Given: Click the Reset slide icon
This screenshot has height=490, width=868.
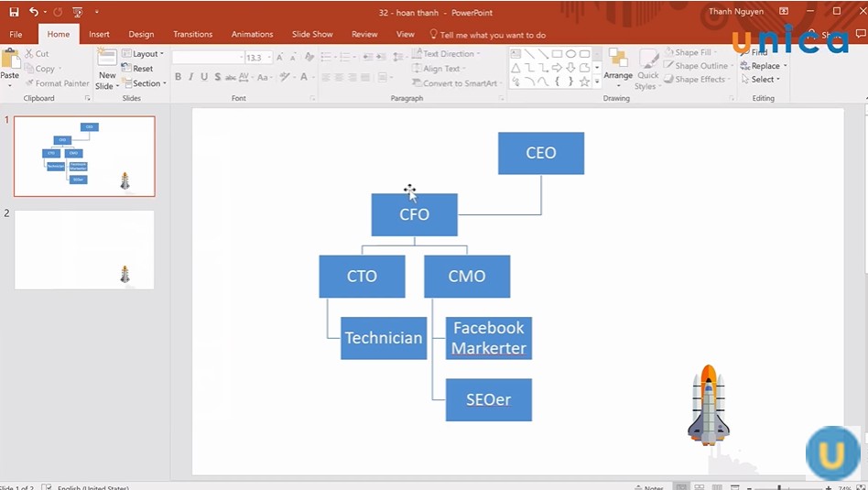Looking at the screenshot, I should click(137, 69).
